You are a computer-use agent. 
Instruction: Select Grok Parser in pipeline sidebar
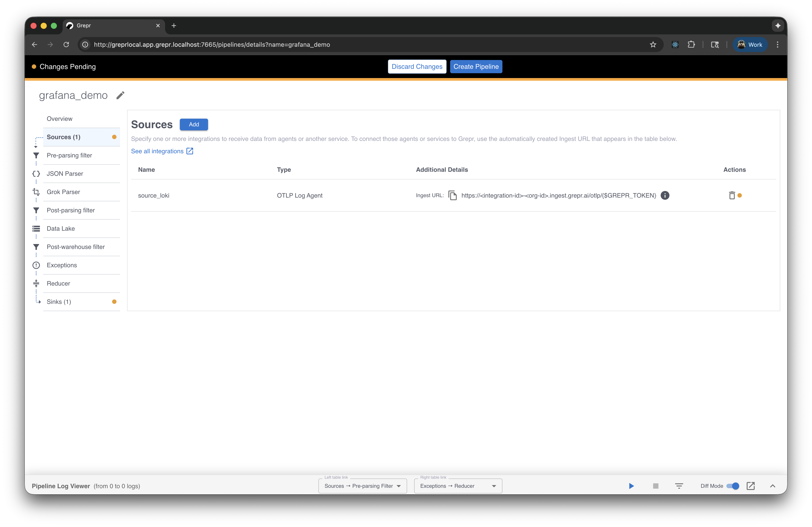[x=64, y=192]
